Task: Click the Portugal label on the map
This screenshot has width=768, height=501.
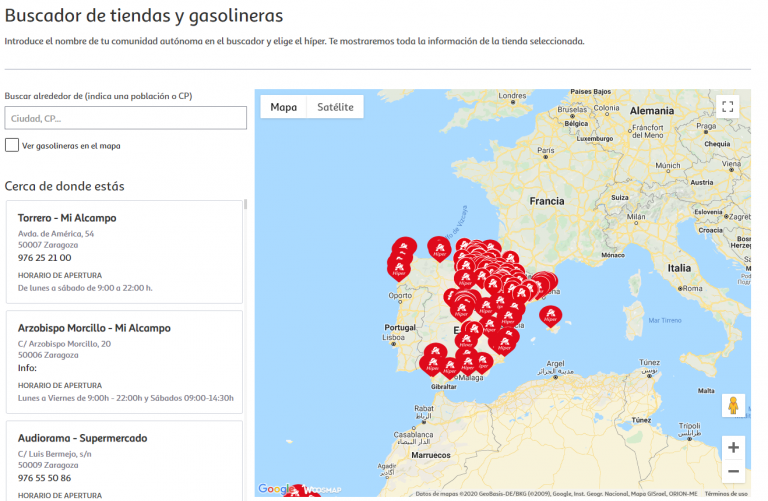Action: click(400, 327)
